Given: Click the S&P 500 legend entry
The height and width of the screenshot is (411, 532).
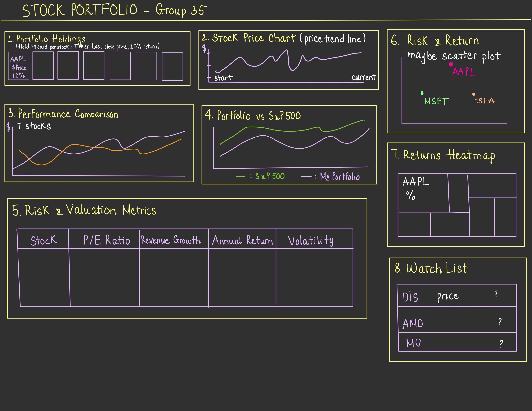Looking at the screenshot, I should [x=269, y=176].
